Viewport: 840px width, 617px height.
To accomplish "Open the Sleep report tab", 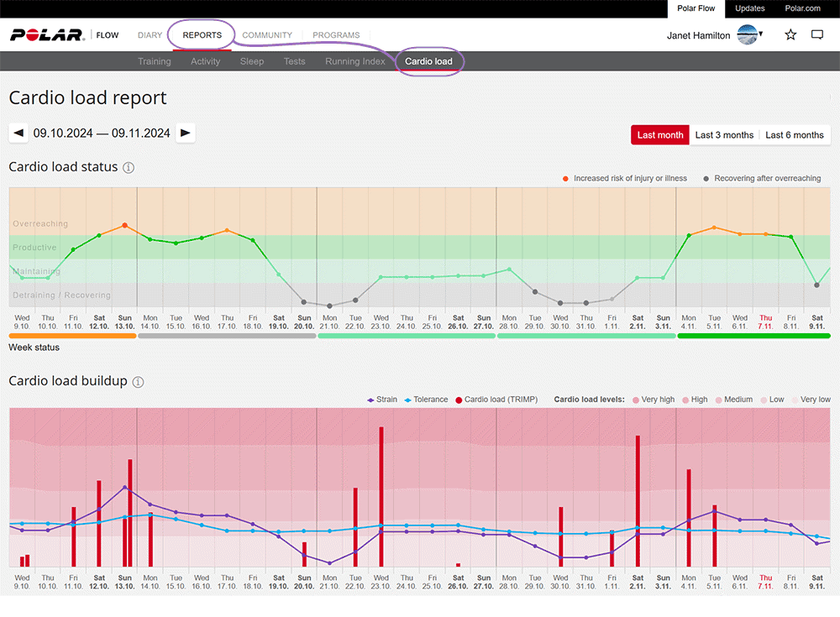I will 252,61.
